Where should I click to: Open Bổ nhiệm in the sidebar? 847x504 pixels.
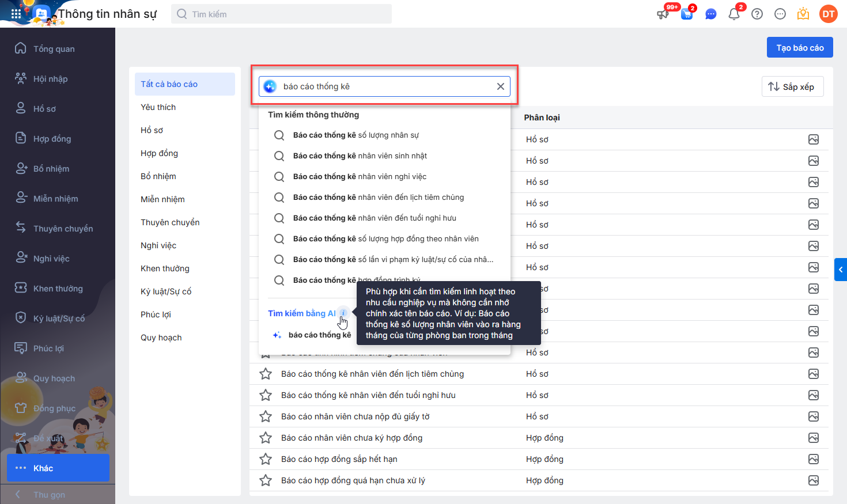[x=58, y=169]
